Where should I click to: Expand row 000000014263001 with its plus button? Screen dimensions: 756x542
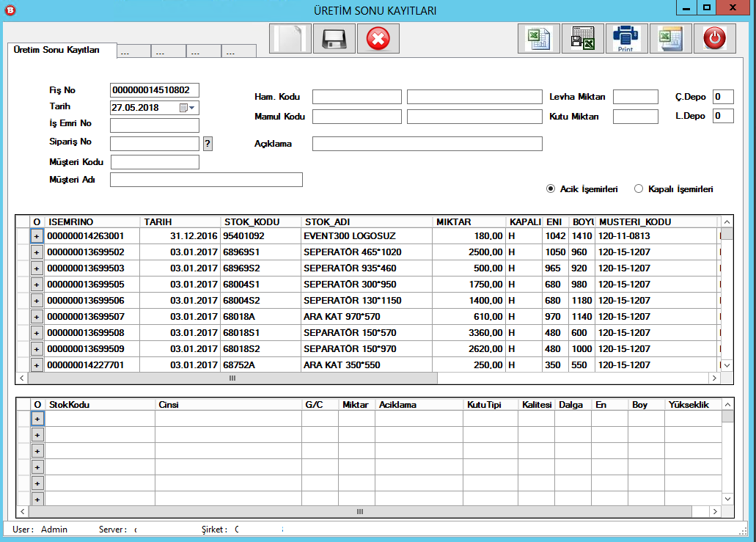pyautogui.click(x=37, y=236)
